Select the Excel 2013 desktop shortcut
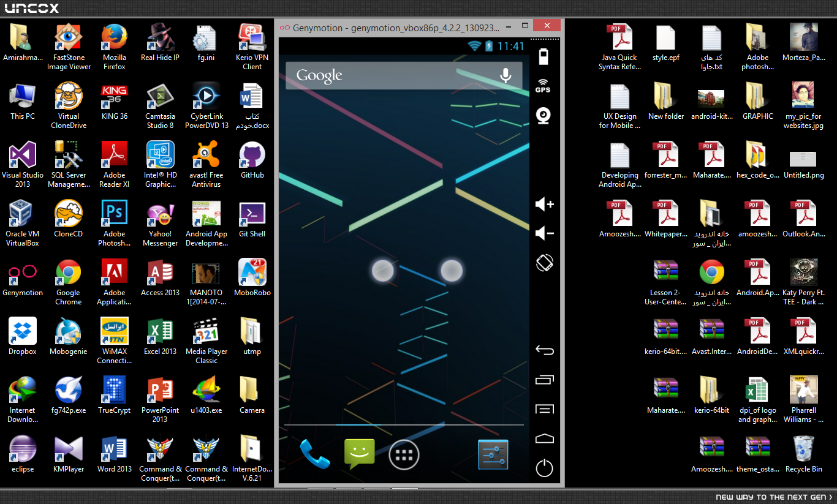This screenshot has width=837, height=504. [x=161, y=337]
